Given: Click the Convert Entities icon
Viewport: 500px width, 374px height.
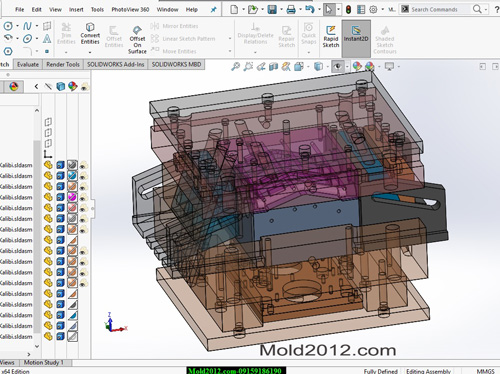Looking at the screenshot, I should pyautogui.click(x=90, y=27).
